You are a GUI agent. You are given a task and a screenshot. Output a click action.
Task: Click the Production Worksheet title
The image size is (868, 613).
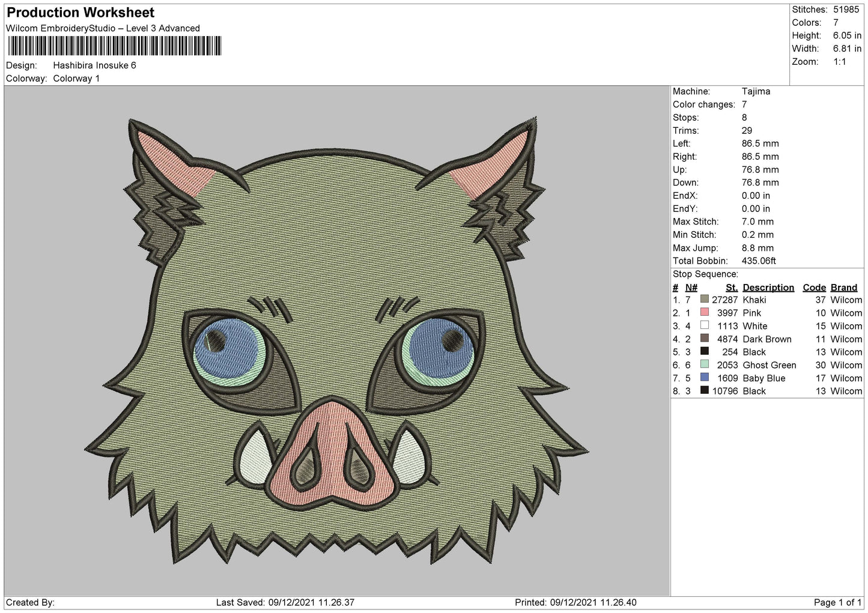(x=80, y=13)
